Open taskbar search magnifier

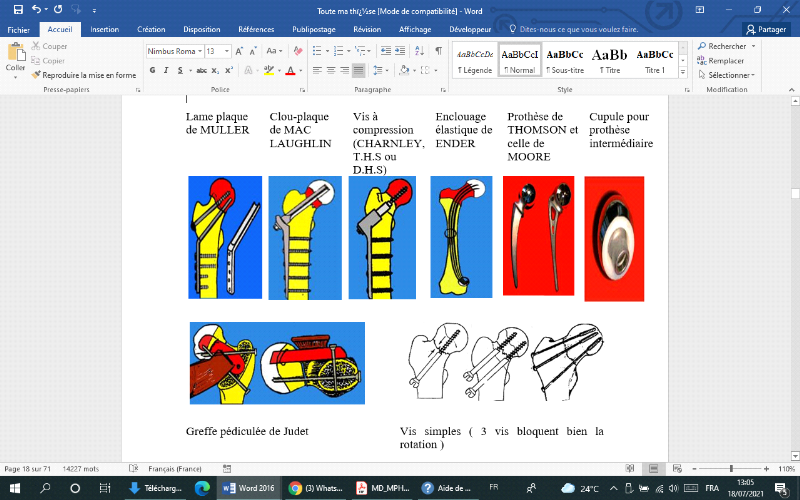[x=45, y=488]
